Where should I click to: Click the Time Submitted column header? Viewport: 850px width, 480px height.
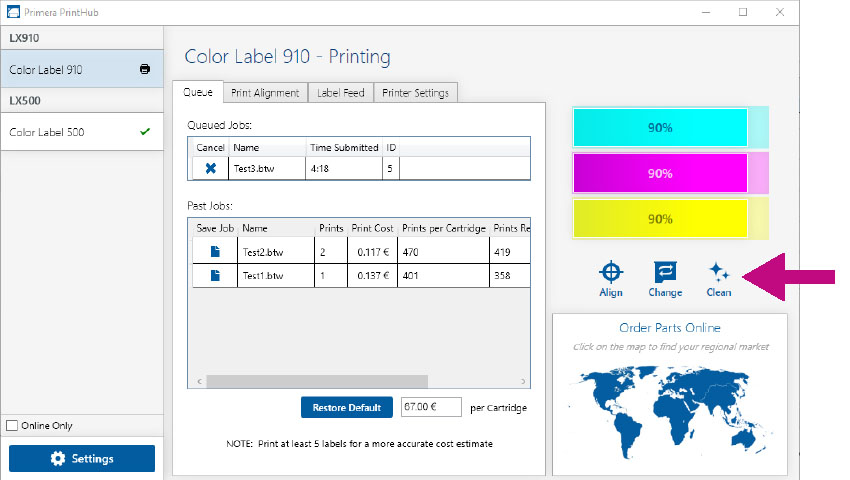coord(344,148)
